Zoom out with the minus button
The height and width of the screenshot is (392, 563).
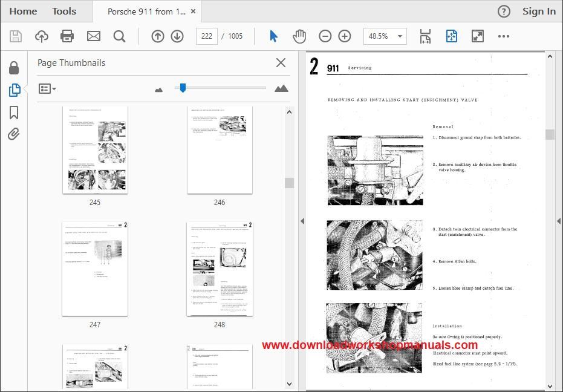point(325,36)
